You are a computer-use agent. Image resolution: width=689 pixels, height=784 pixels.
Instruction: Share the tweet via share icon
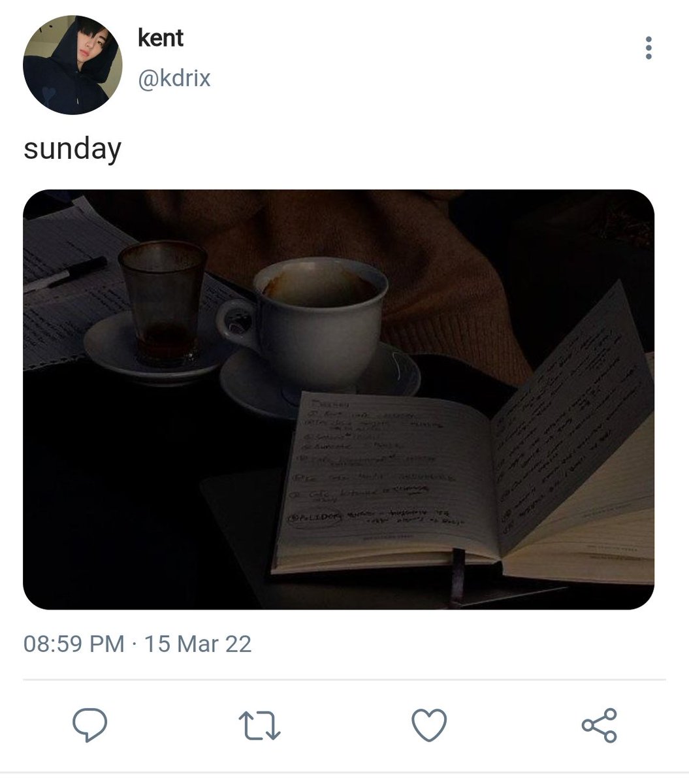tap(599, 725)
